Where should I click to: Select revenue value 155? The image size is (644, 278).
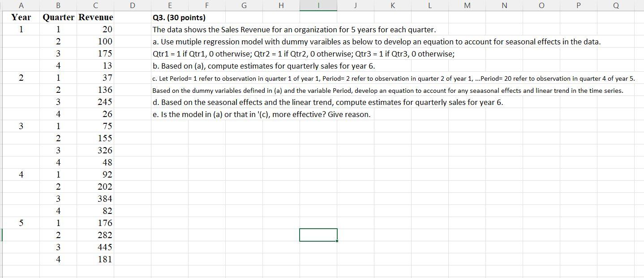[95, 138]
